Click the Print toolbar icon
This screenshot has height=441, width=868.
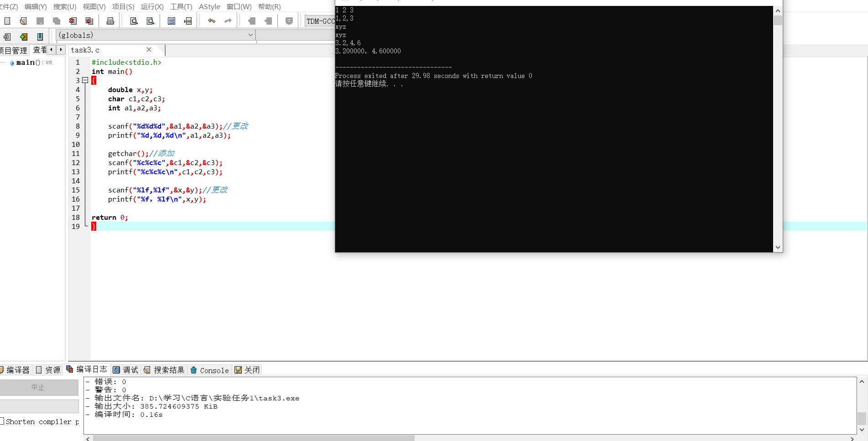coord(110,21)
